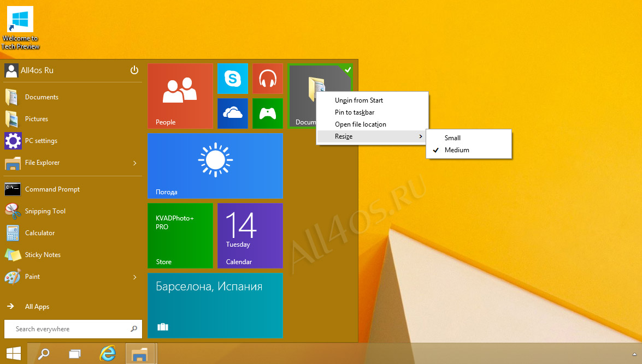The image size is (642, 364).
Task: Open the Calendar tile showing 14 Tuesday
Action: pyautogui.click(x=250, y=236)
